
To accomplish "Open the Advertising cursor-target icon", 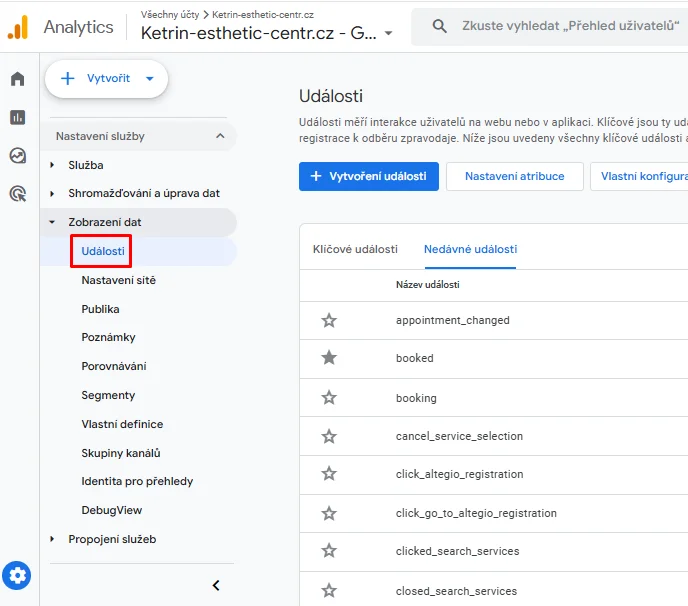I will point(18,194).
